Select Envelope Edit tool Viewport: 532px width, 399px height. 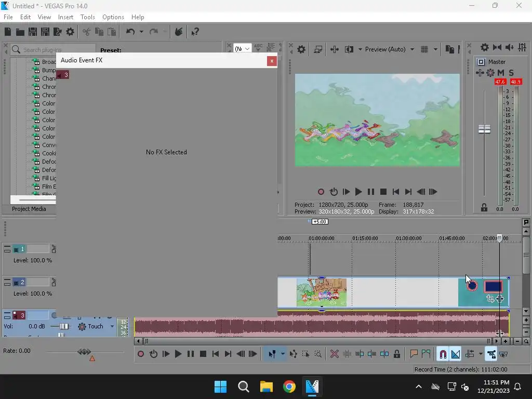[x=294, y=354]
